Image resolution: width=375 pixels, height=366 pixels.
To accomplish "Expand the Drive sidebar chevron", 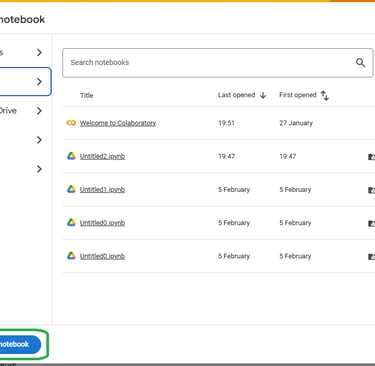I will coord(39,111).
